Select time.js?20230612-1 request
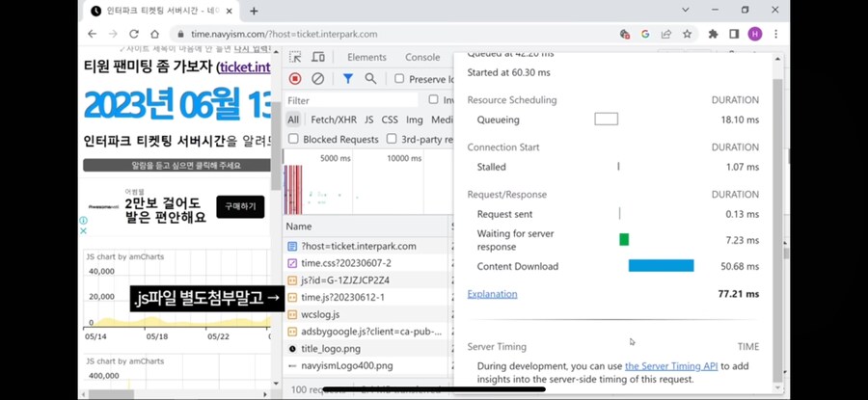The width and height of the screenshot is (868, 400). [x=366, y=297]
